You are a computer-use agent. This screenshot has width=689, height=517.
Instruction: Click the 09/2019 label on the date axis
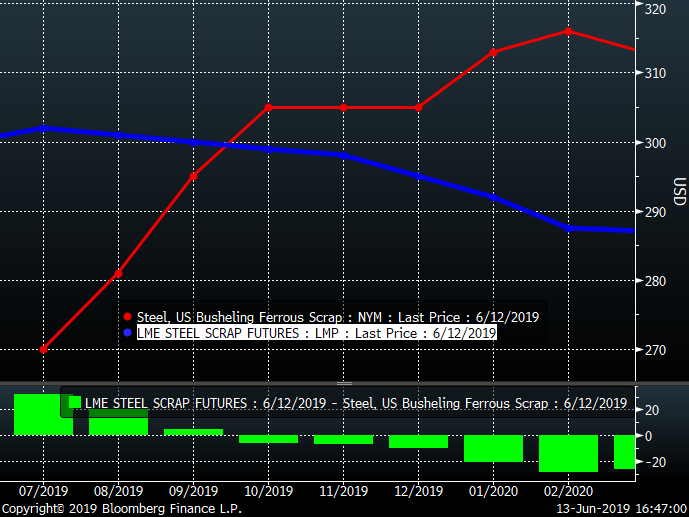click(193, 491)
